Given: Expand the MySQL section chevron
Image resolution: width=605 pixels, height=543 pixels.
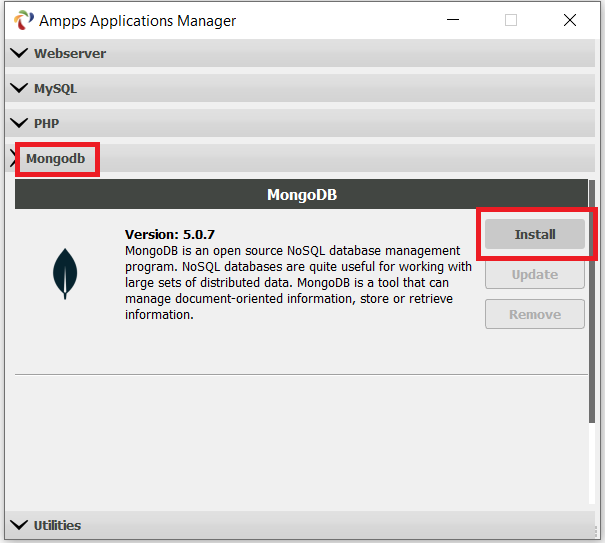Looking at the screenshot, I should 19,88.
